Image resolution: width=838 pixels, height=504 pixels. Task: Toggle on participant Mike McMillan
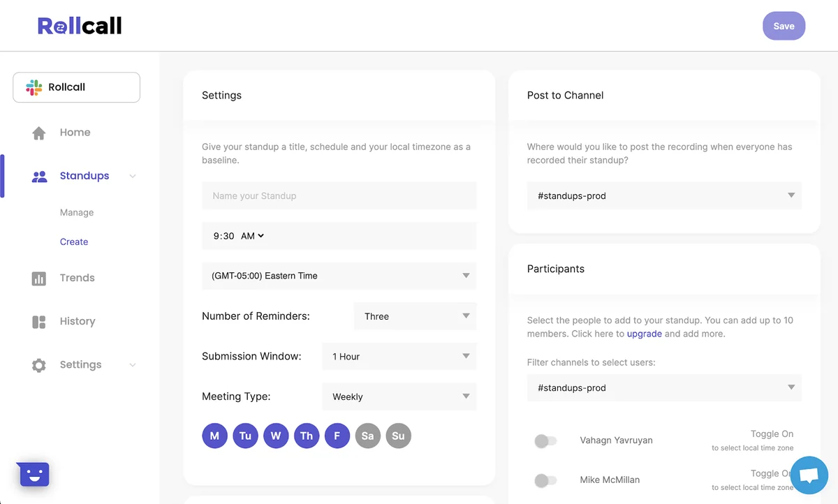coord(545,480)
